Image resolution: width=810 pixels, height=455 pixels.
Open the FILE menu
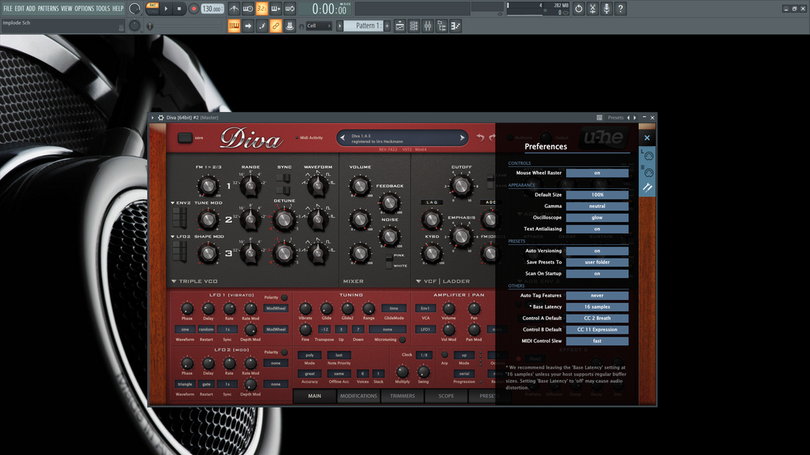8,8
